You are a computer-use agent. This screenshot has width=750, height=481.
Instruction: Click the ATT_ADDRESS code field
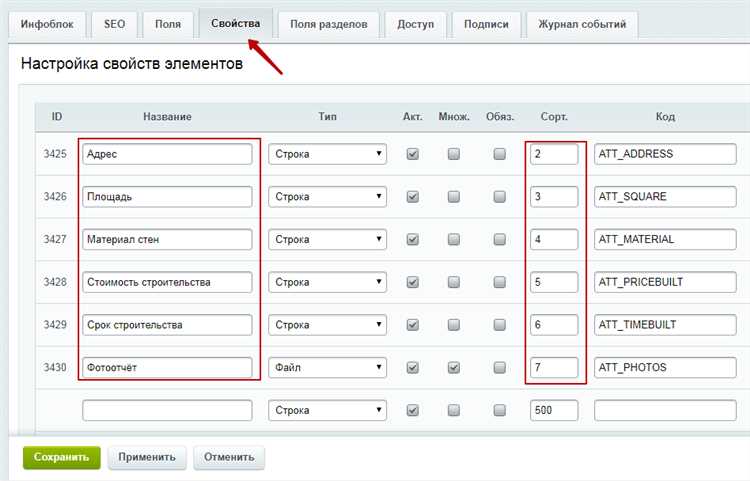665,154
